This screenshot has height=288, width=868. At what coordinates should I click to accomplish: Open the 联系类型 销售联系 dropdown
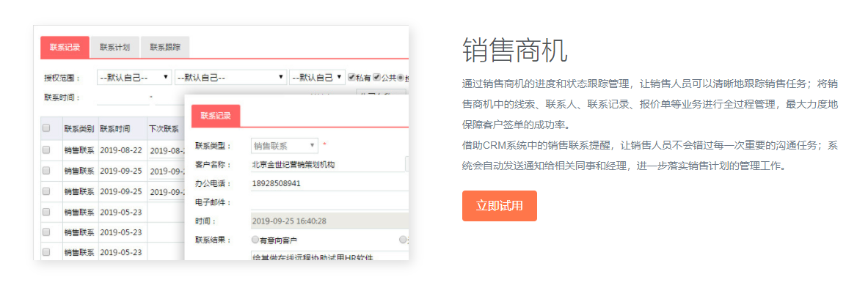click(x=285, y=146)
